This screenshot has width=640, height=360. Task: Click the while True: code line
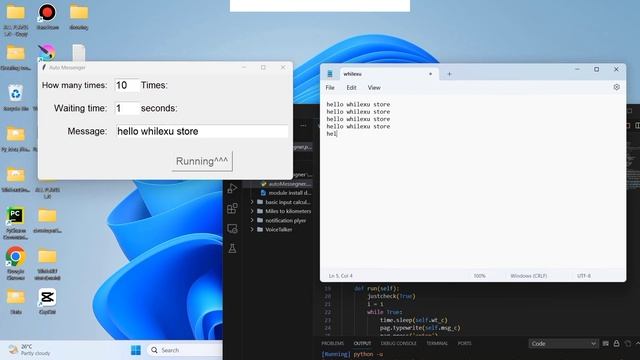pyautogui.click(x=384, y=312)
